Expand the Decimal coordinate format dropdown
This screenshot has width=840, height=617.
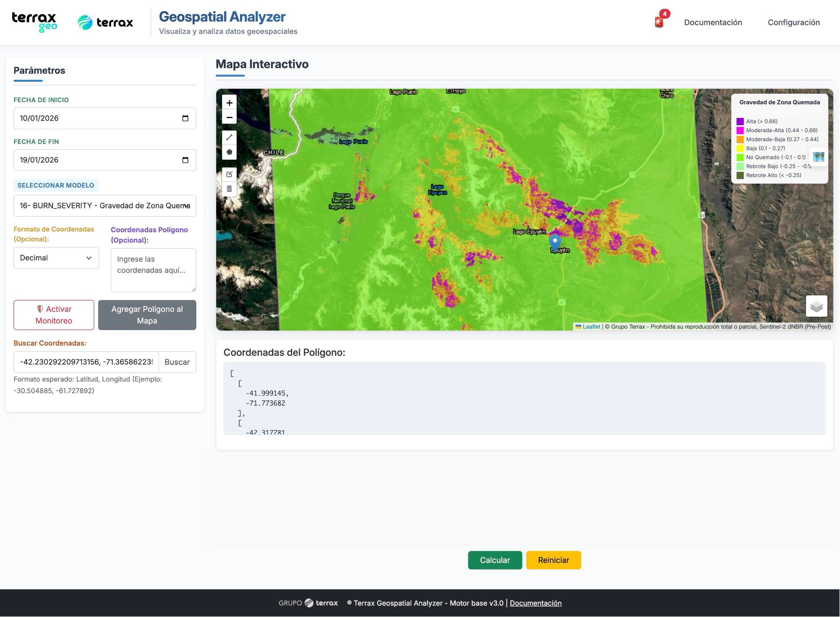click(x=56, y=258)
